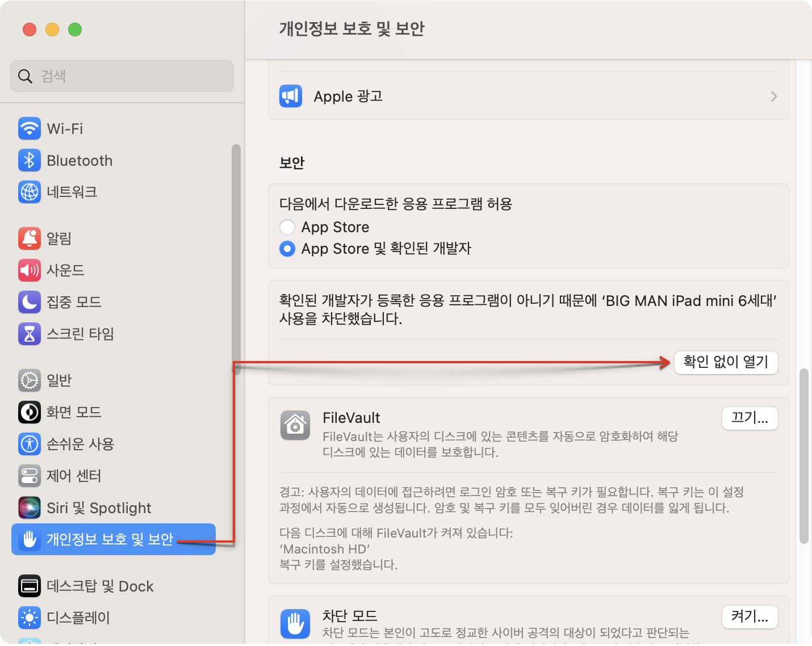Click the FileVault 끄기... button
812x646 pixels.
pyautogui.click(x=750, y=418)
